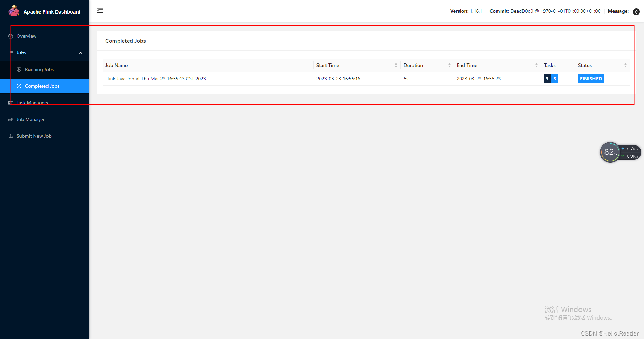The image size is (644, 339).
Task: Click the Overview dashboard icon
Action: pyautogui.click(x=11, y=36)
